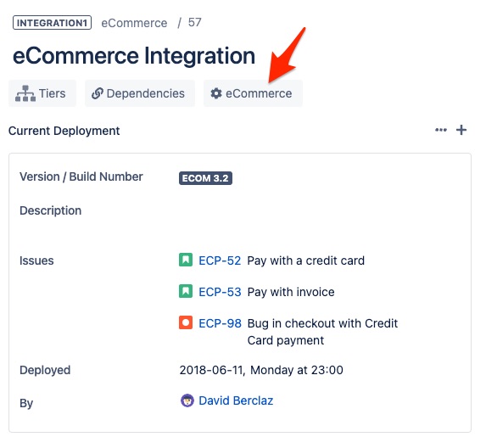Click the green story icon for ECP-53
Screen dimensions: 486x448
point(186,291)
